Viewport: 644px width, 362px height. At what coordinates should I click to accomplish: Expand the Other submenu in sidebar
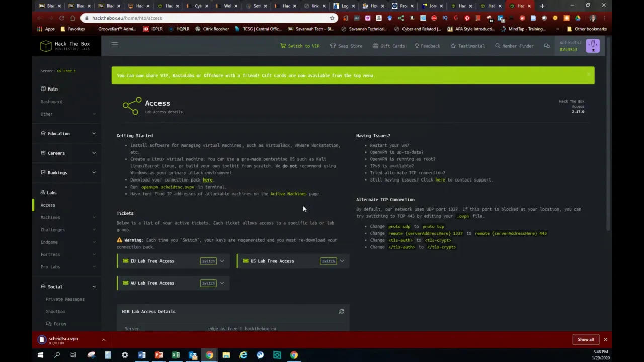(67, 114)
